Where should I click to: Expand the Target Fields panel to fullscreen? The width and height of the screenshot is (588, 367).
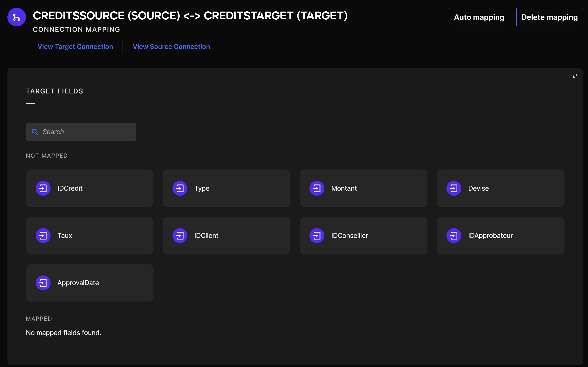coord(575,76)
